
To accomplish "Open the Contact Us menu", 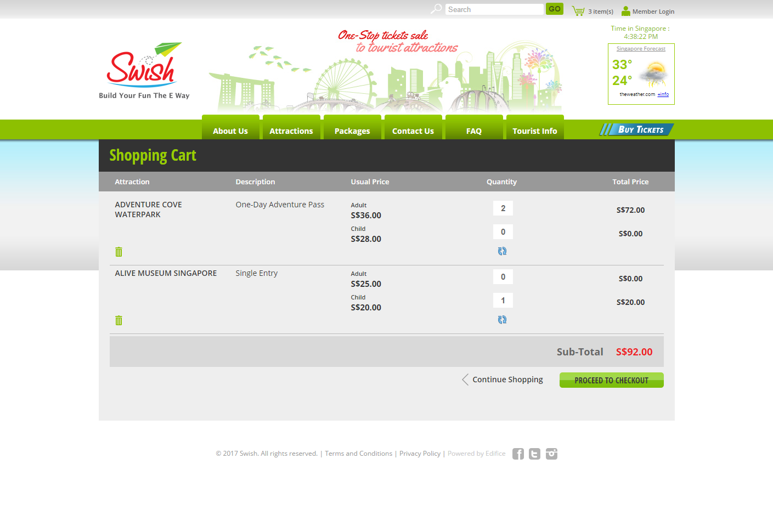I will click(x=413, y=127).
